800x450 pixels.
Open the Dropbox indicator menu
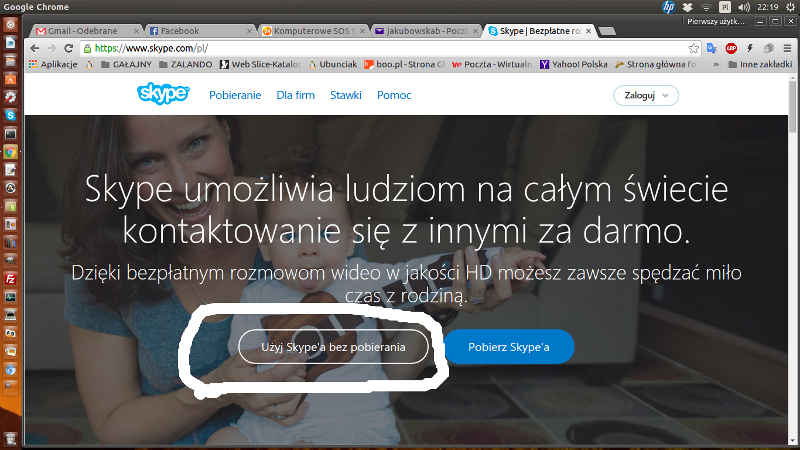click(x=688, y=7)
